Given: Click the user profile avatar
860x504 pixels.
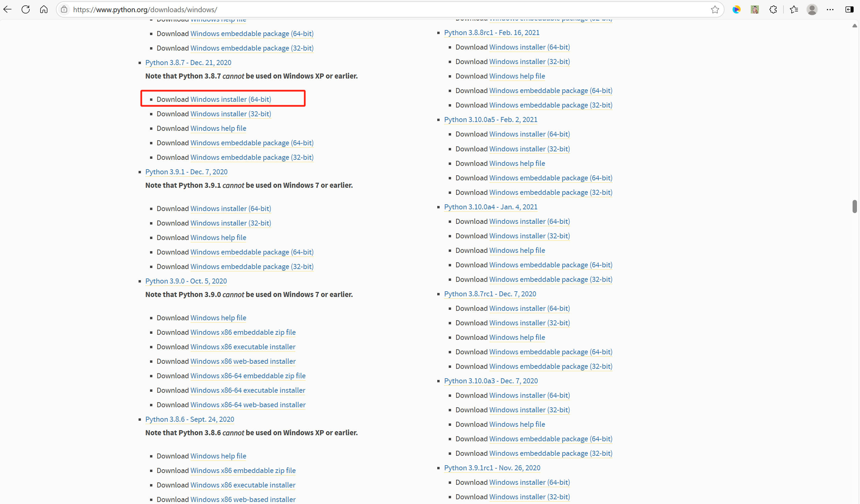Looking at the screenshot, I should coord(812,9).
